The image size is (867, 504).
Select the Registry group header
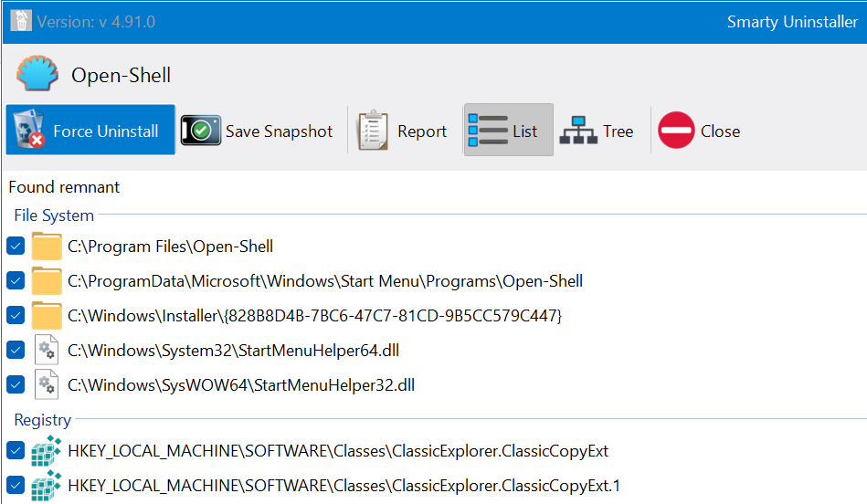42,420
